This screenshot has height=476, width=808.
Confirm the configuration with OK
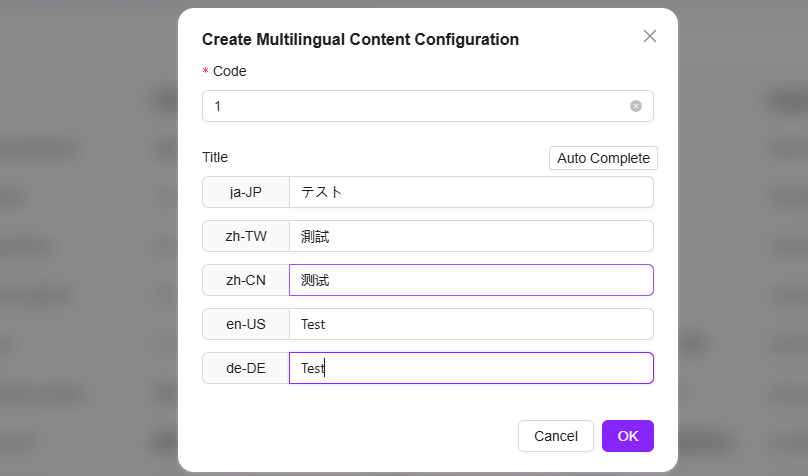tap(628, 436)
